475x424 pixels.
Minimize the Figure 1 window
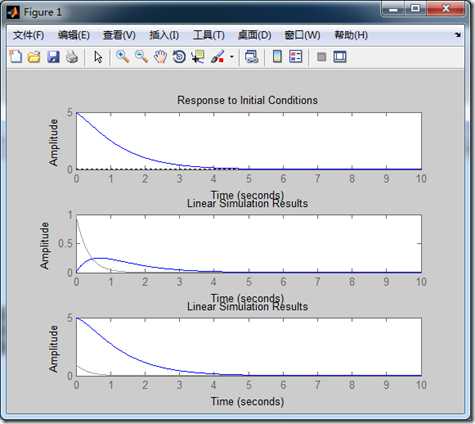click(393, 10)
